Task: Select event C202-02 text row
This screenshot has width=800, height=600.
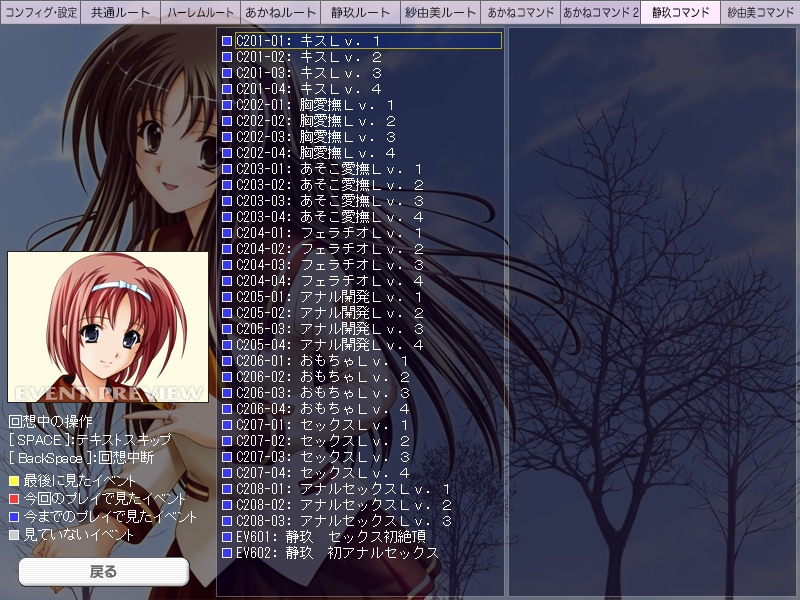Action: pos(315,121)
